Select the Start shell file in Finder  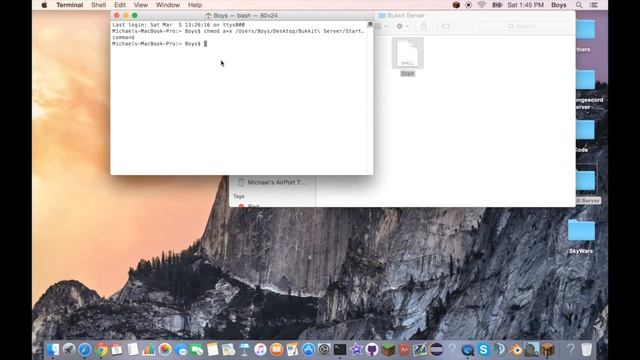(407, 57)
